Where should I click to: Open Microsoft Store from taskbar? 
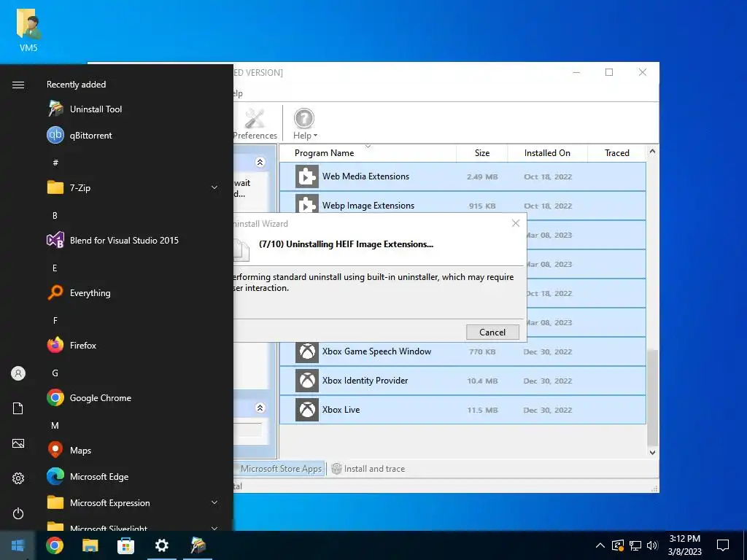(x=125, y=545)
